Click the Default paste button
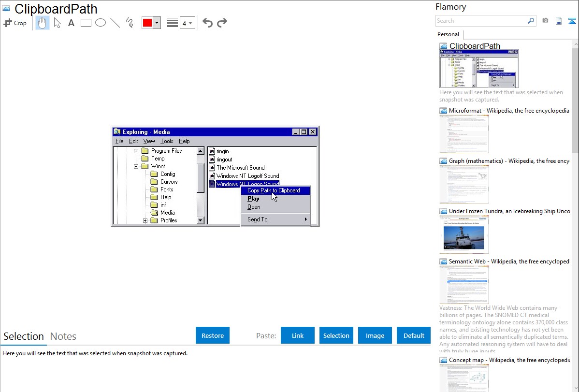This screenshot has height=392, width=579. (x=414, y=335)
